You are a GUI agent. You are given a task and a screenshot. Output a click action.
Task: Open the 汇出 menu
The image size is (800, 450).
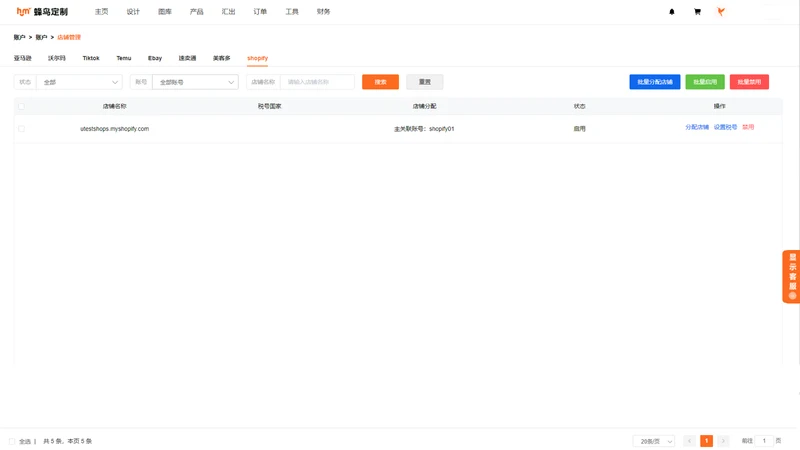(228, 12)
